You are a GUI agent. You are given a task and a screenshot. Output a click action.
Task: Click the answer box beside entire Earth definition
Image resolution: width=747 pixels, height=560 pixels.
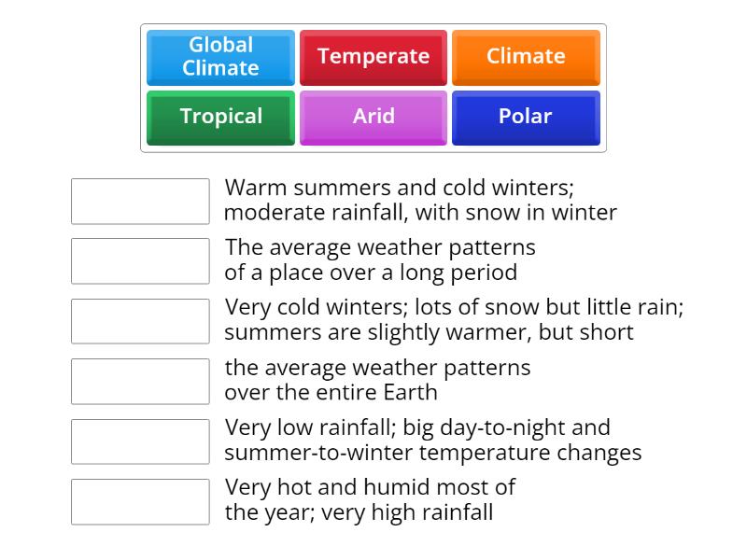point(140,381)
